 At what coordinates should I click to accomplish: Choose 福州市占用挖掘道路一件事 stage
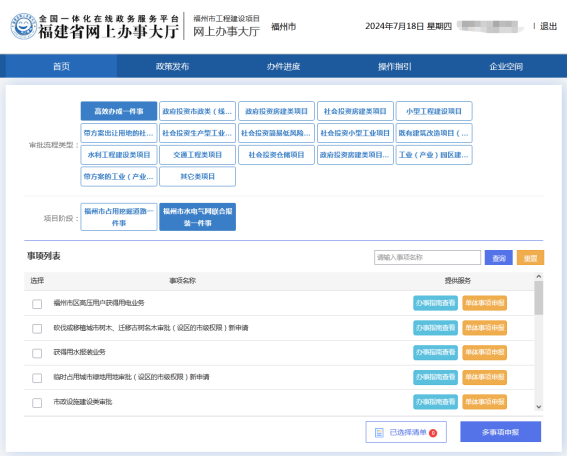(x=119, y=217)
